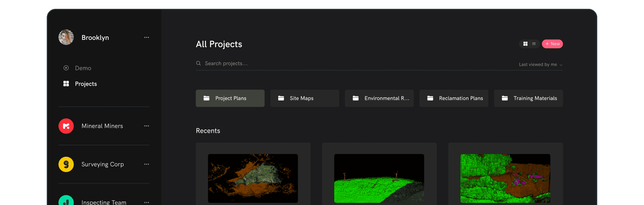Click the Inspecting Team green logo
644x205 pixels.
tap(66, 200)
